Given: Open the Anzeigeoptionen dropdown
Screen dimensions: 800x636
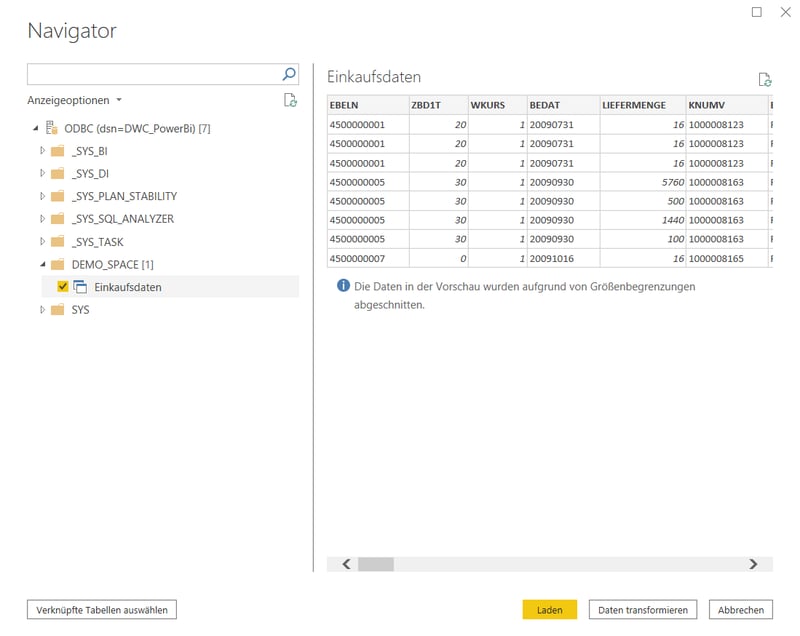Looking at the screenshot, I should pyautogui.click(x=74, y=100).
